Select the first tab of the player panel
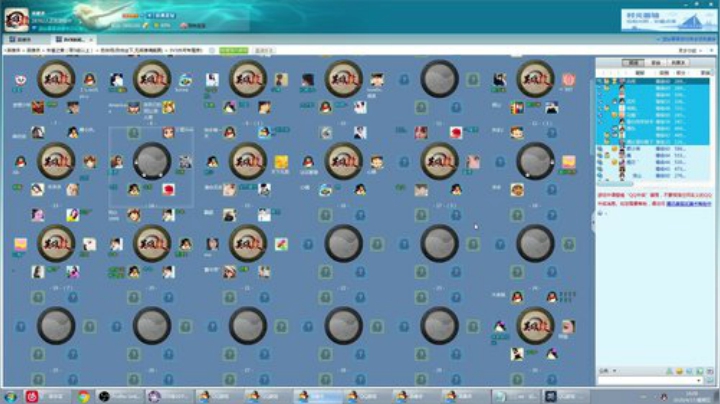This screenshot has height=404, width=720. point(633,62)
